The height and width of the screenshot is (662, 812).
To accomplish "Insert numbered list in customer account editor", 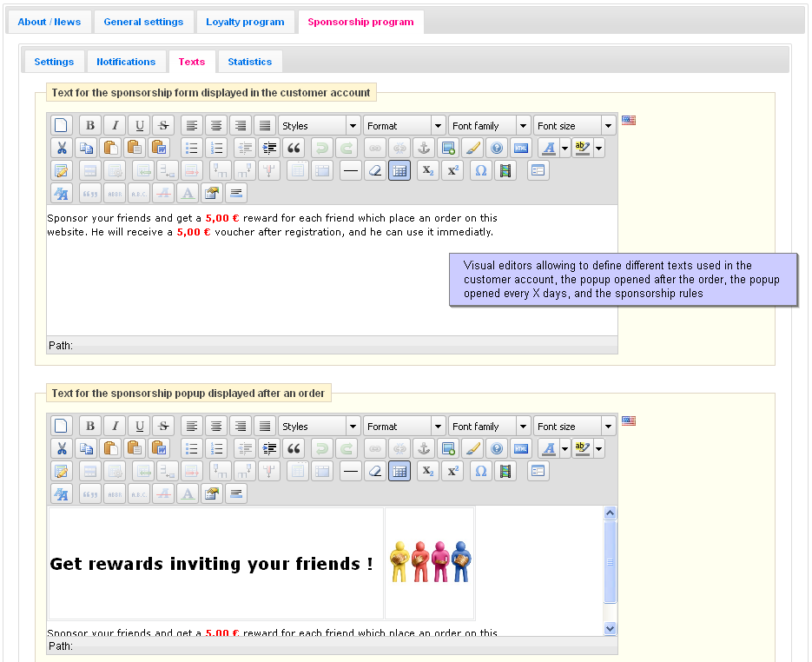I will tap(216, 149).
